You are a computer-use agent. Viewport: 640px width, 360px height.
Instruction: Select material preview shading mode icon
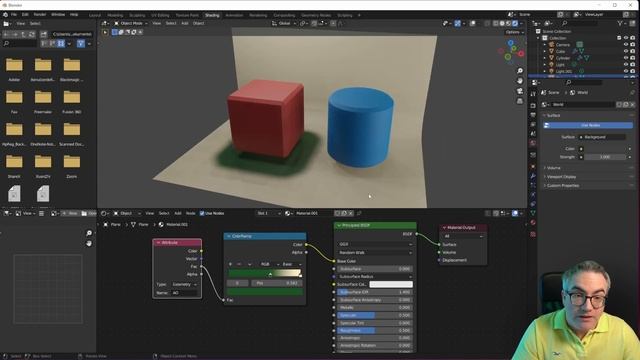tap(509, 23)
